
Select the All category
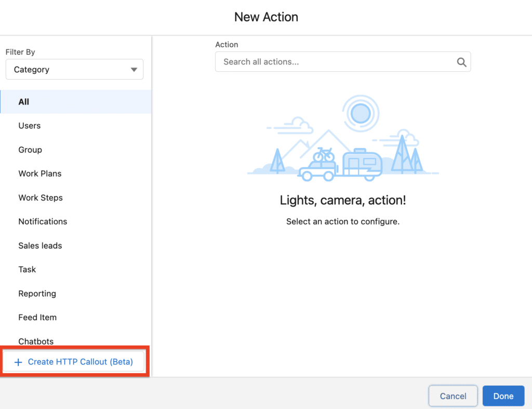(76, 102)
